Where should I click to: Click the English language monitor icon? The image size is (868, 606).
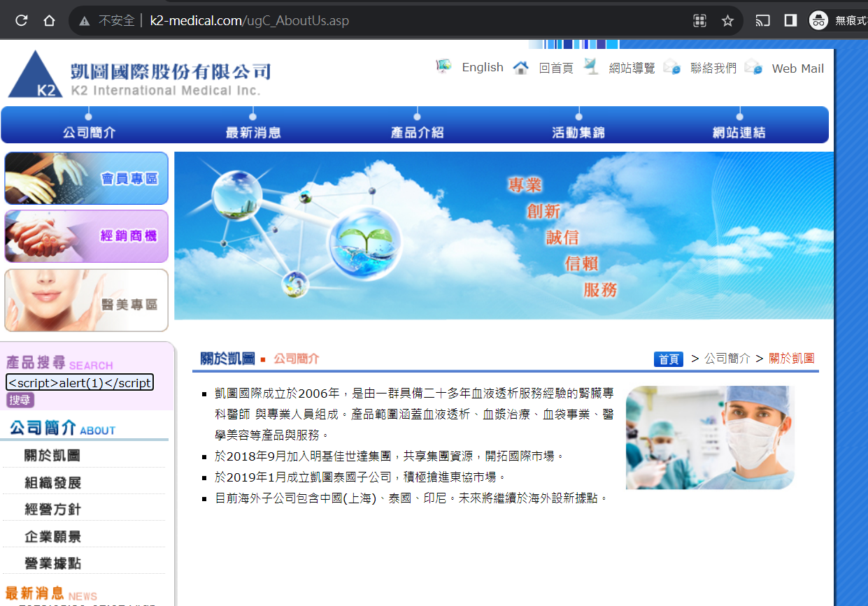444,66
